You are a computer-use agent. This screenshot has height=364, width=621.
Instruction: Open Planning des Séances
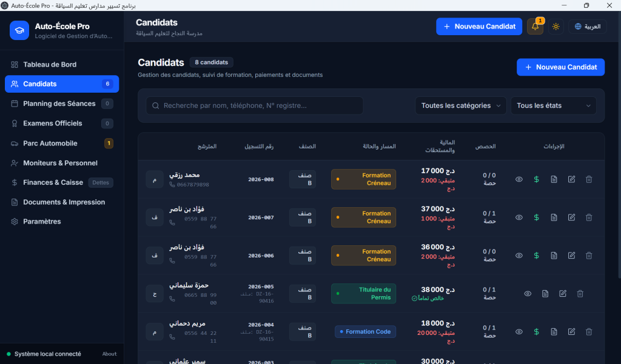[62, 104]
